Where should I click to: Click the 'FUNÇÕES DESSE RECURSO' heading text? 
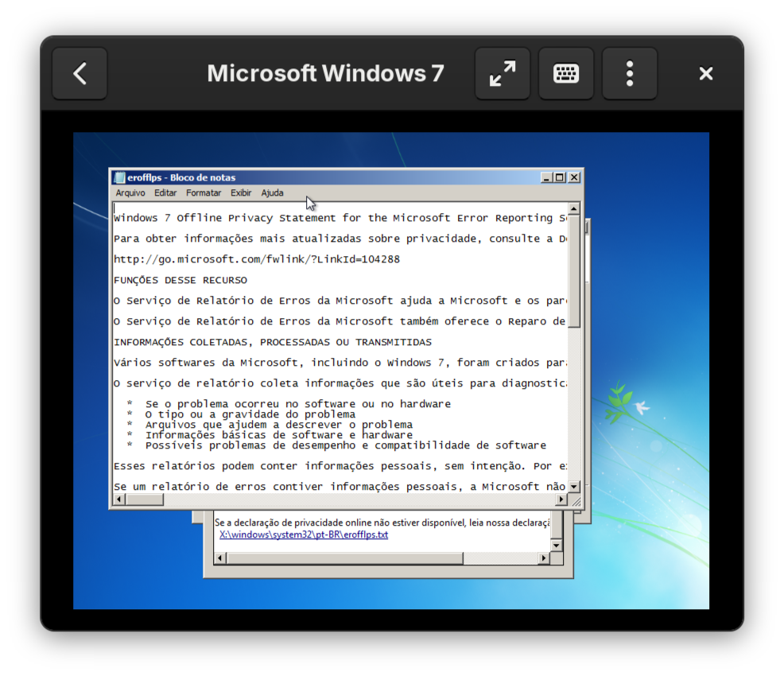point(180,280)
